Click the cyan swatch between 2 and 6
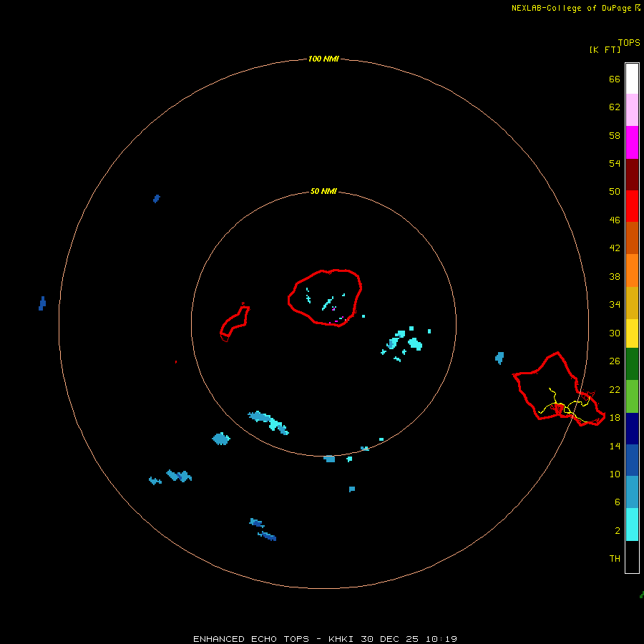 [632, 525]
